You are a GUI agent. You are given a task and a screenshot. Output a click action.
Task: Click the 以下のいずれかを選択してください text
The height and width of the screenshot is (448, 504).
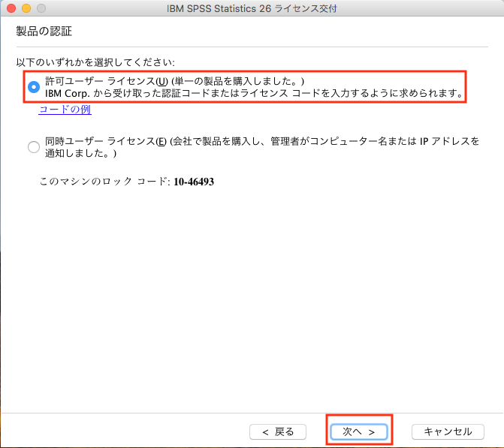click(95, 62)
